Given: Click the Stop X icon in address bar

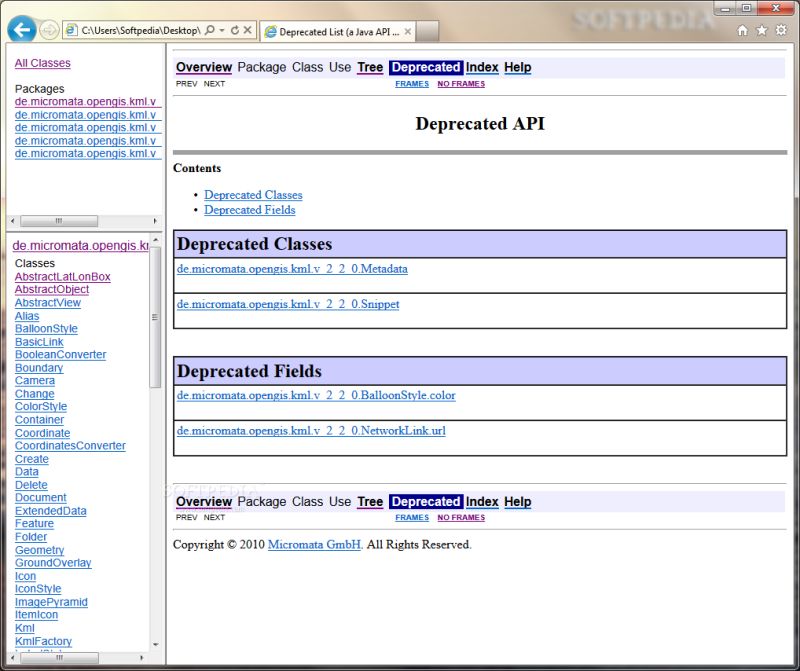Looking at the screenshot, I should [x=247, y=30].
